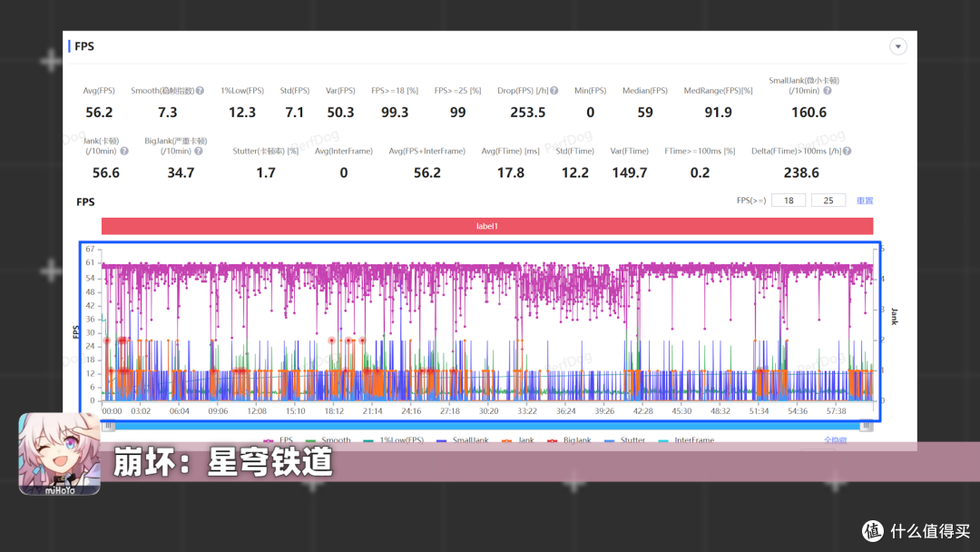Open help icon for Jank metric
This screenshot has height=552, width=980.
point(124,151)
